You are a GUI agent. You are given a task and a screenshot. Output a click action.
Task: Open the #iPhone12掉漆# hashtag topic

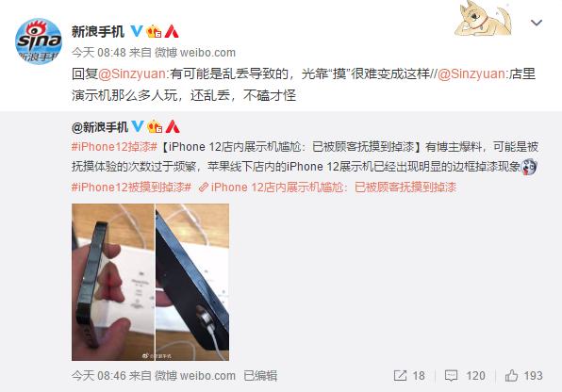coord(114,147)
